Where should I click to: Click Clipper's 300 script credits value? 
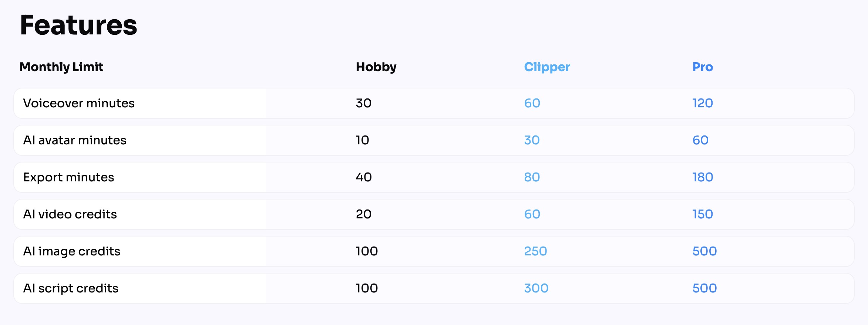pyautogui.click(x=536, y=288)
